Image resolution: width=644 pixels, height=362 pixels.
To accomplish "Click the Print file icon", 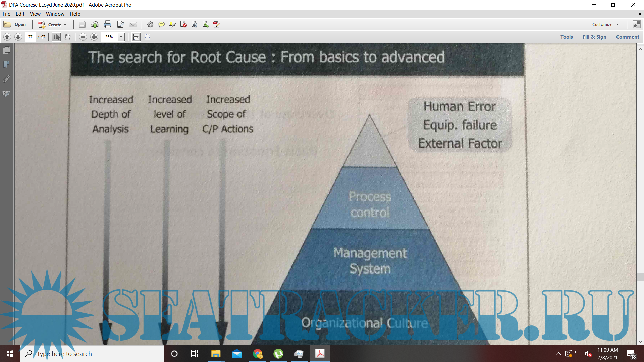I will (x=108, y=24).
